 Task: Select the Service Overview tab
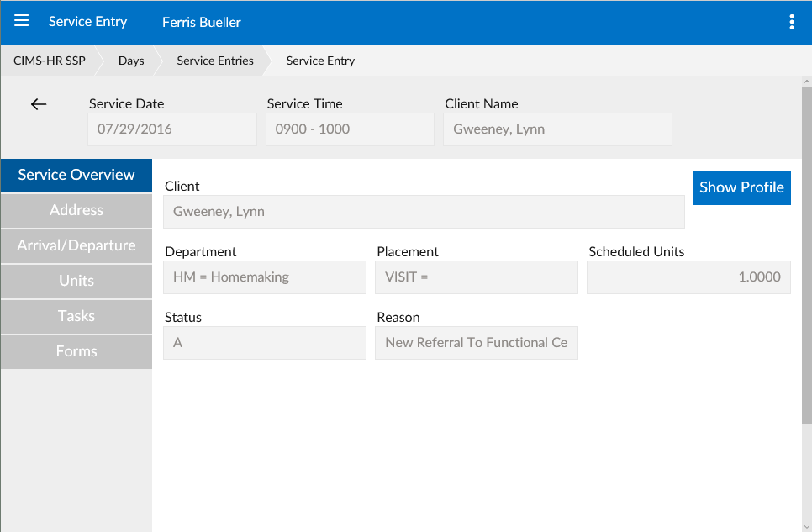pyautogui.click(x=76, y=175)
